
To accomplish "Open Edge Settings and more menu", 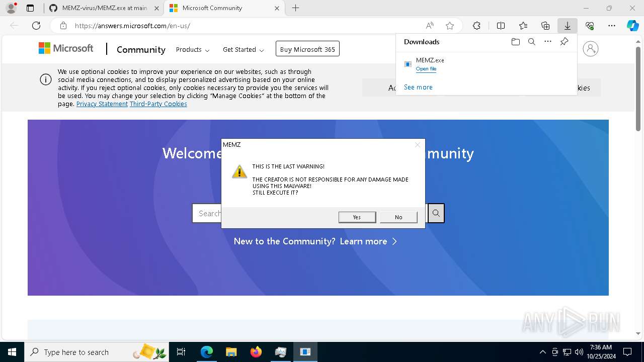I will point(612,26).
